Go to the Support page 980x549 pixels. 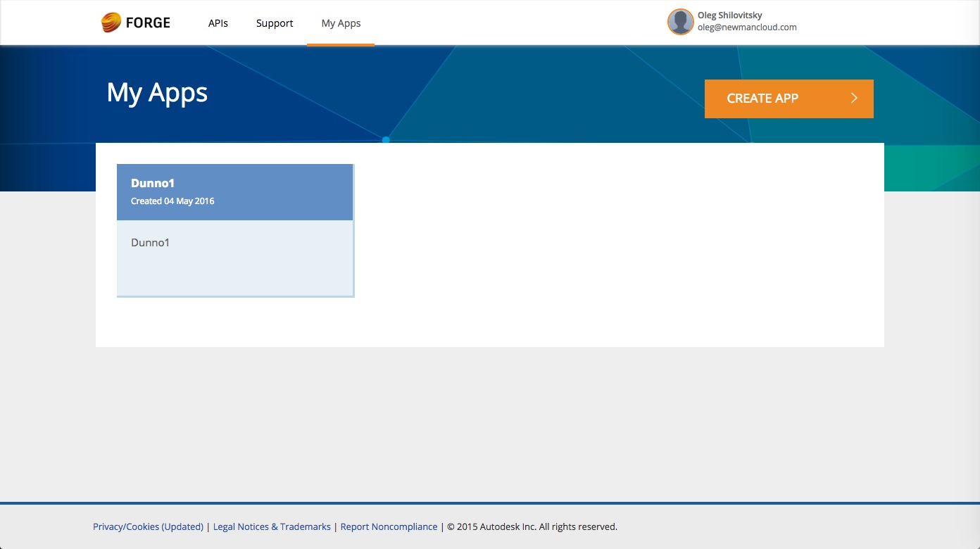pos(274,23)
